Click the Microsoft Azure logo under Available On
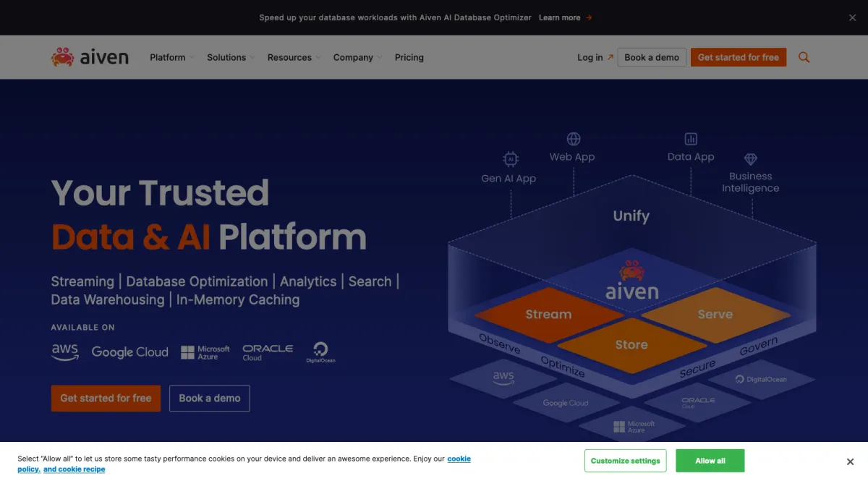 click(205, 352)
